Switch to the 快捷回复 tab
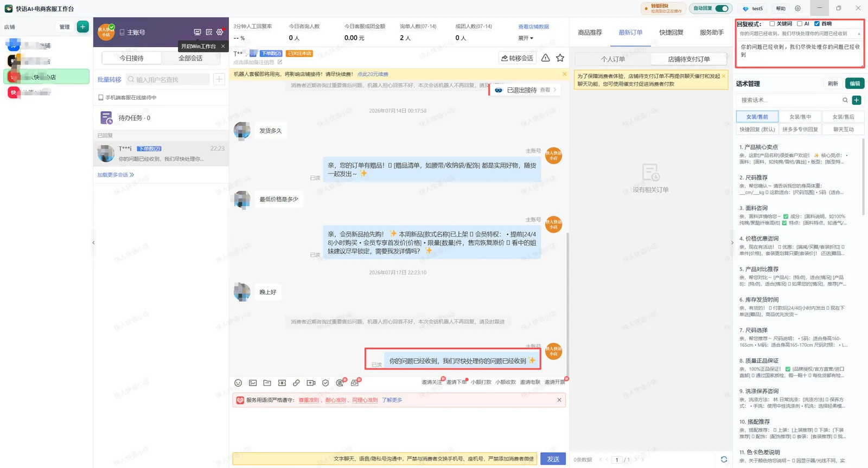The width and height of the screenshot is (868, 468). (x=671, y=33)
